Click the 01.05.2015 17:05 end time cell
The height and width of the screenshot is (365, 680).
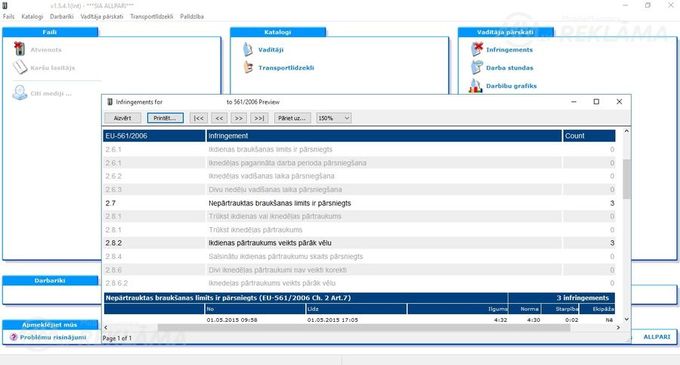pyautogui.click(x=333, y=320)
